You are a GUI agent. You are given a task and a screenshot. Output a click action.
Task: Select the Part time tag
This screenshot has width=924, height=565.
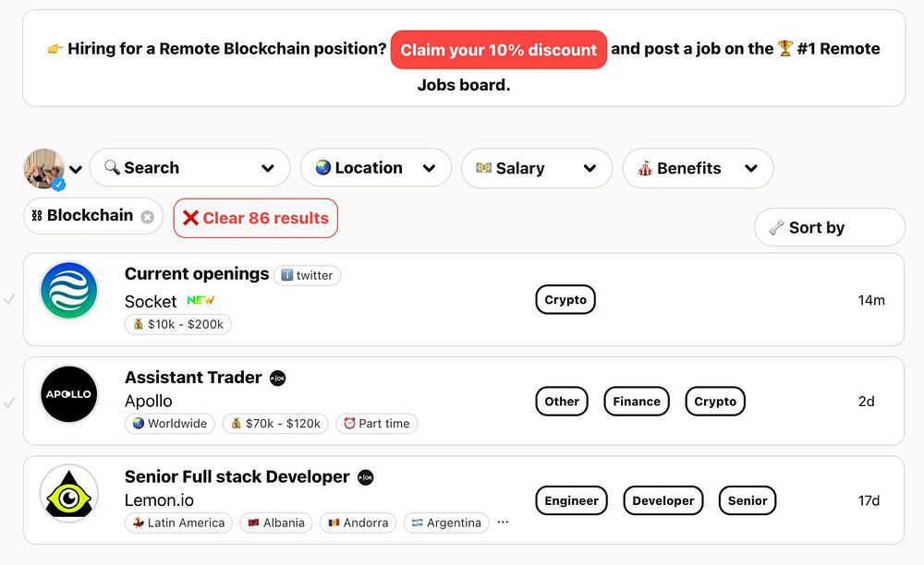[376, 424]
